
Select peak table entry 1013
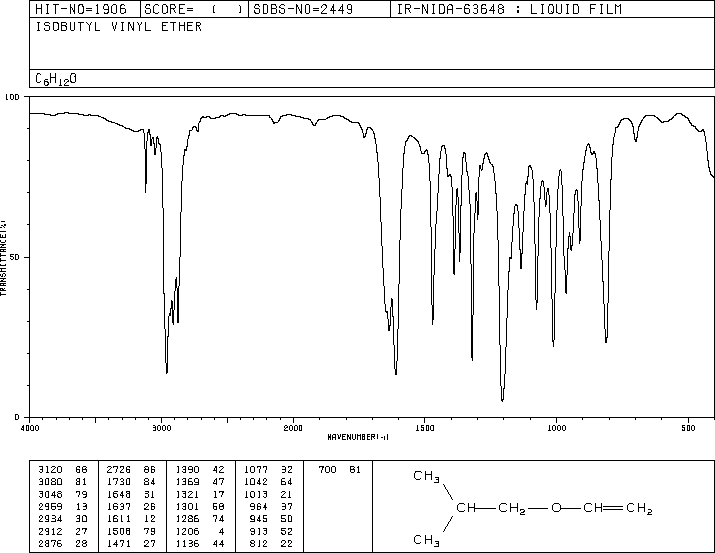[256, 494]
